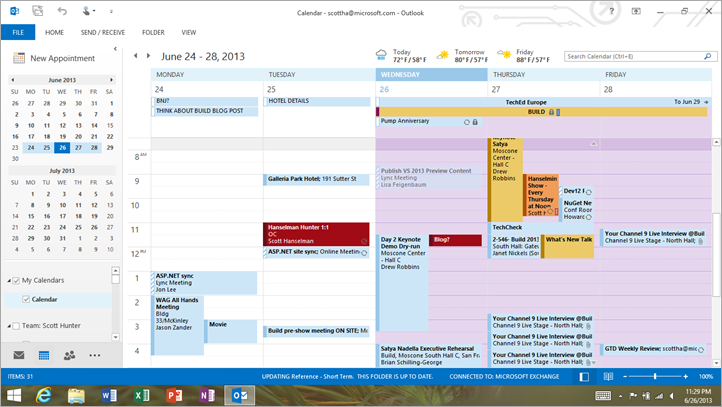722x407 pixels.
Task: Select July 4 in the mini calendar
Action: pyautogui.click(x=80, y=194)
